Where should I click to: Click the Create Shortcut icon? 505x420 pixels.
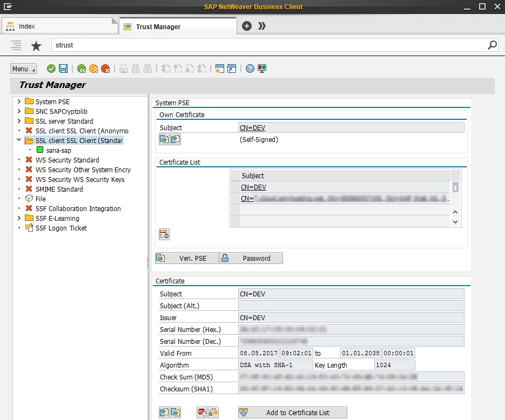pyautogui.click(x=231, y=69)
